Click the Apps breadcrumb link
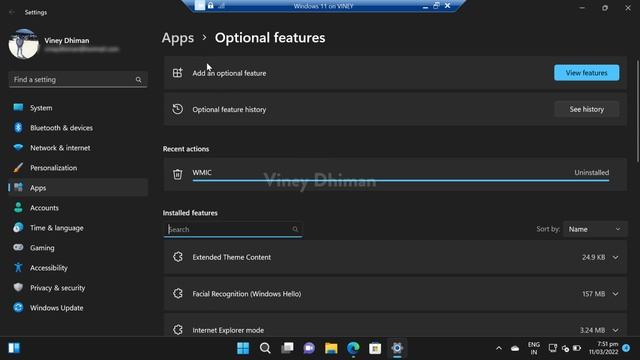 (178, 38)
